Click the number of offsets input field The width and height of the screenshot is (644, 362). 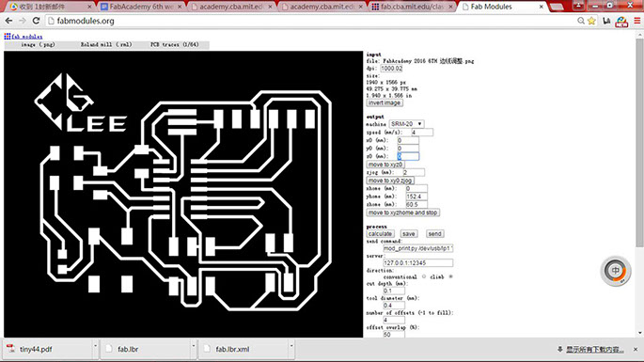coord(394,320)
